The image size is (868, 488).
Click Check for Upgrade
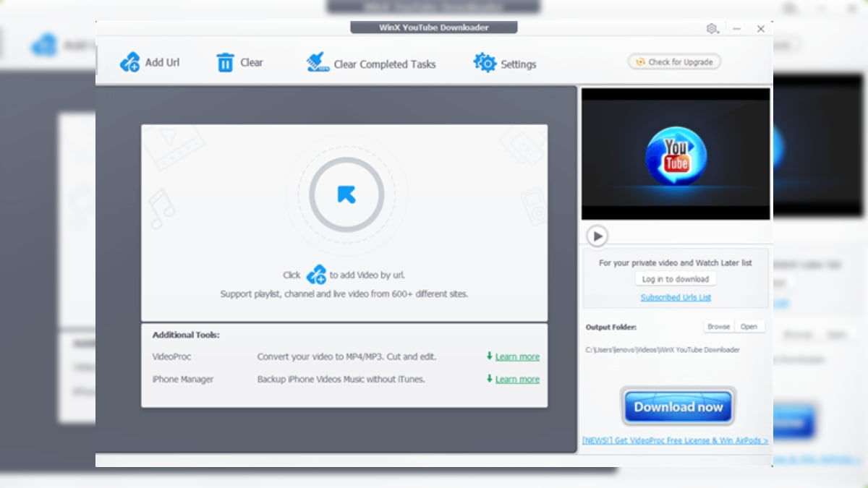click(673, 61)
